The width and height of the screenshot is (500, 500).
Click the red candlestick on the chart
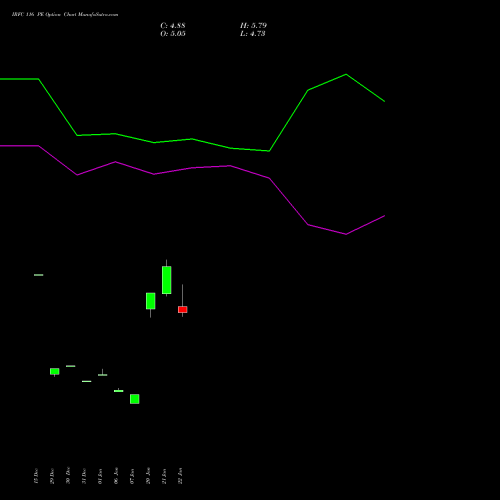[182, 309]
